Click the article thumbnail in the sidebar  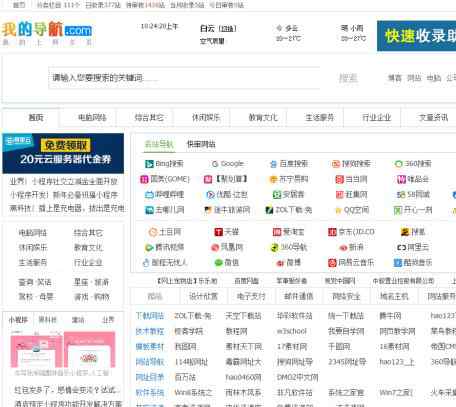pos(63,349)
